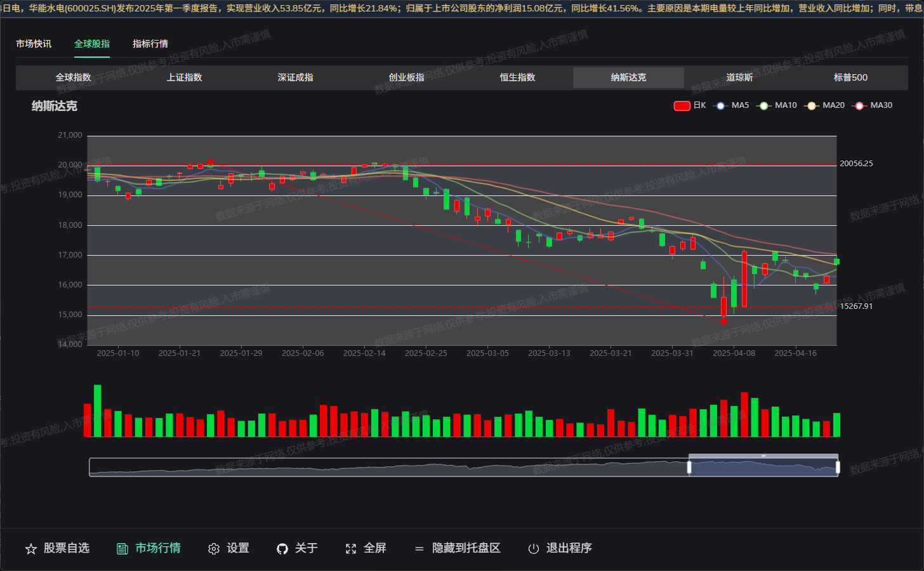Open settings via the gear icon
This screenshot has height=571, width=924.
[214, 549]
